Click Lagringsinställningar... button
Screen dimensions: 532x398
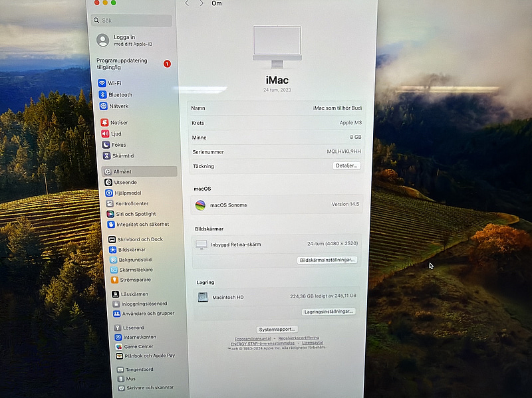coord(329,311)
